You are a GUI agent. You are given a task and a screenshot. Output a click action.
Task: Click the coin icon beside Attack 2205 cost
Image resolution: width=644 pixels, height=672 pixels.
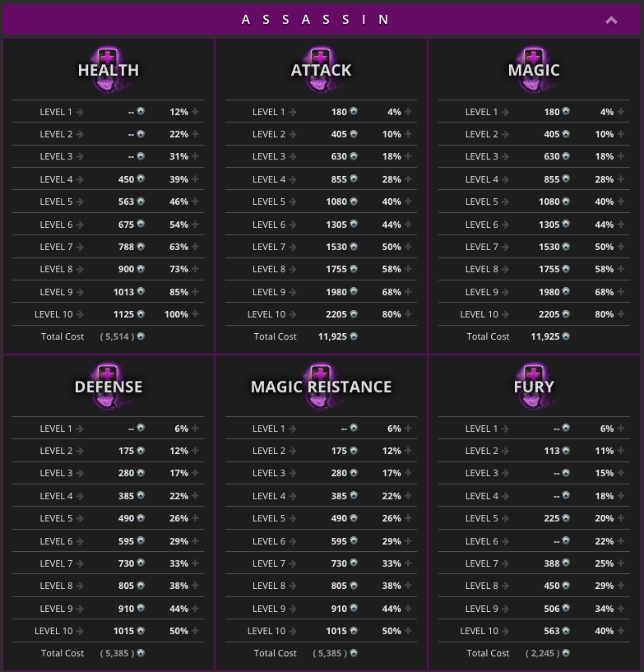coord(354,313)
